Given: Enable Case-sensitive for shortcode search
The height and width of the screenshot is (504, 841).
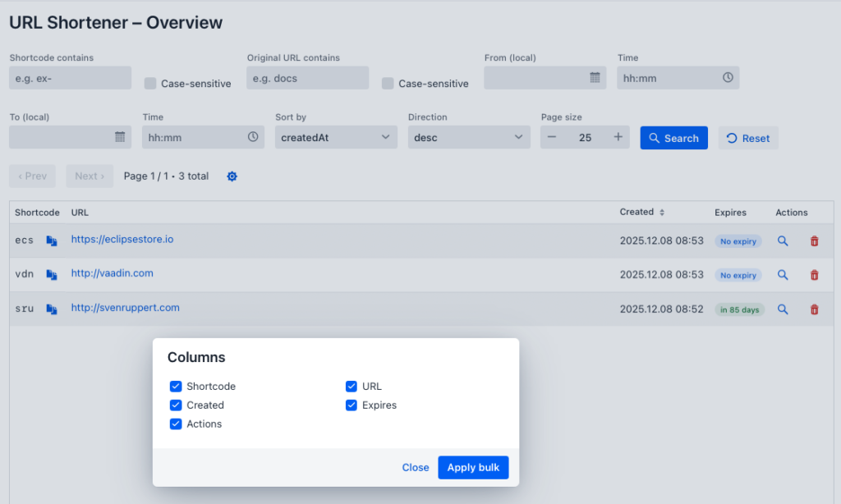Looking at the screenshot, I should (x=150, y=84).
